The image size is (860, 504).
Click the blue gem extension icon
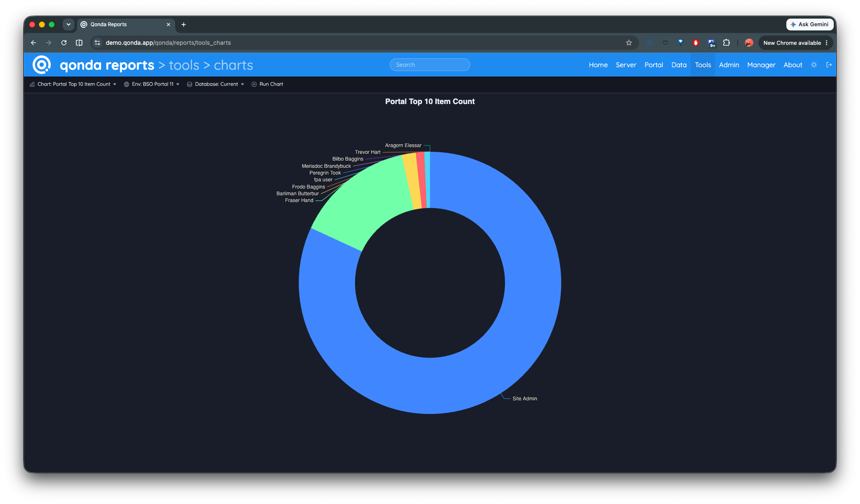pos(681,42)
